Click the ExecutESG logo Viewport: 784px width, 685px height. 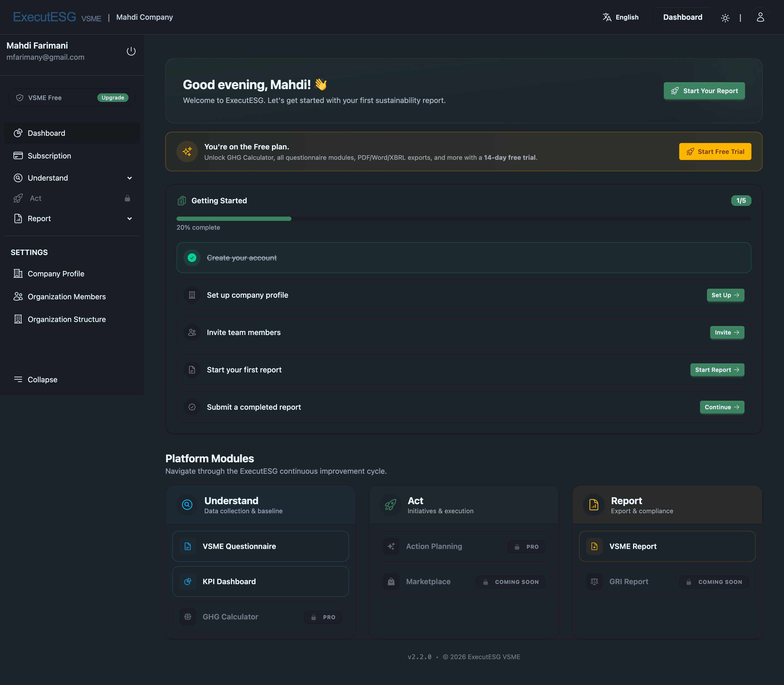[44, 17]
